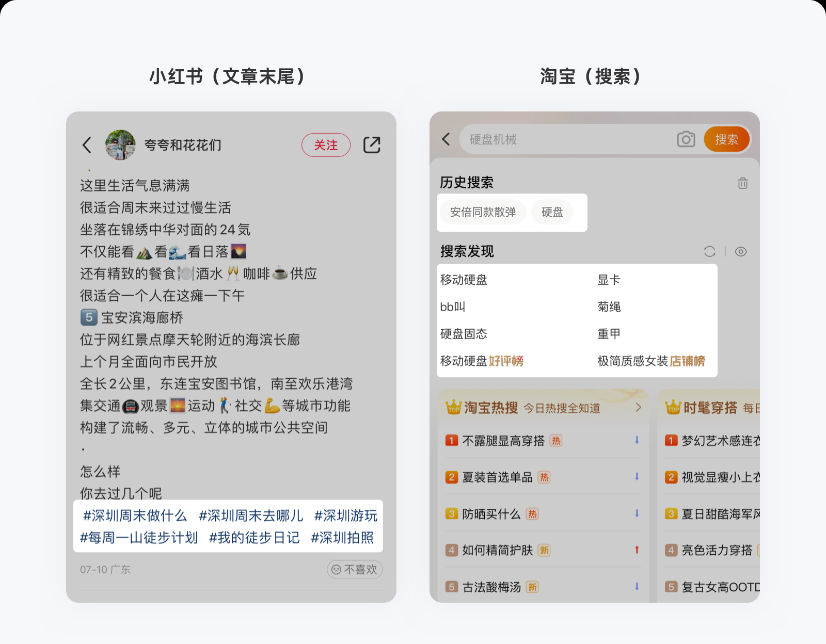Open camera image search in Taobao
Screen dimensions: 826x644
tap(686, 139)
